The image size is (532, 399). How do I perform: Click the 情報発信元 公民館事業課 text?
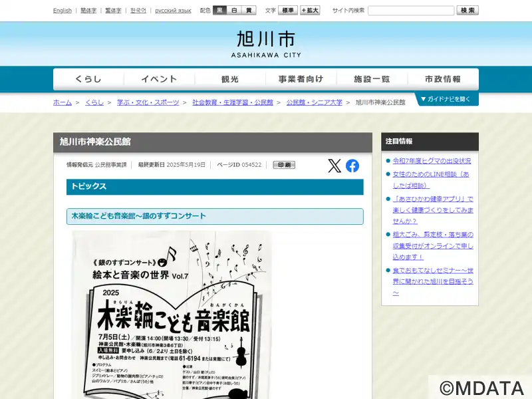[96, 165]
